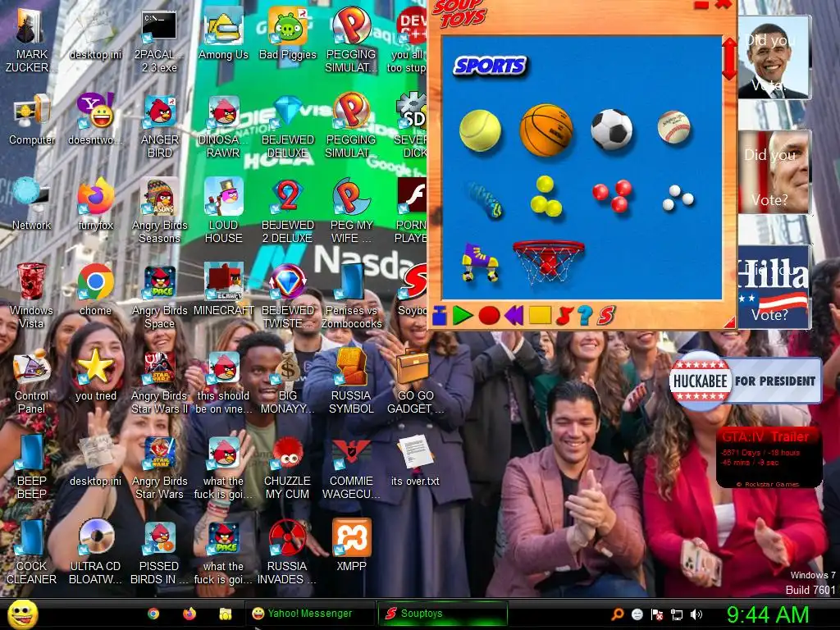Viewport: 840px width, 630px height.
Task: Select the soccer ball toy
Action: [x=611, y=129]
